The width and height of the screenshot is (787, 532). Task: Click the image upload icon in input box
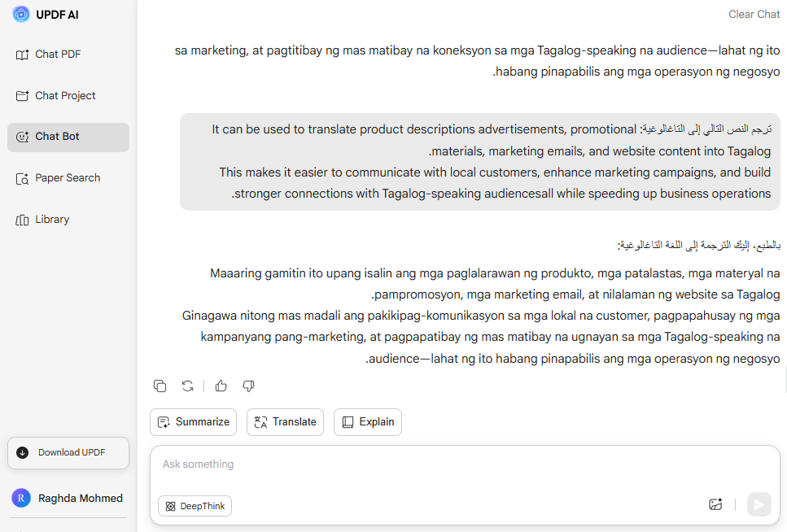(x=715, y=504)
